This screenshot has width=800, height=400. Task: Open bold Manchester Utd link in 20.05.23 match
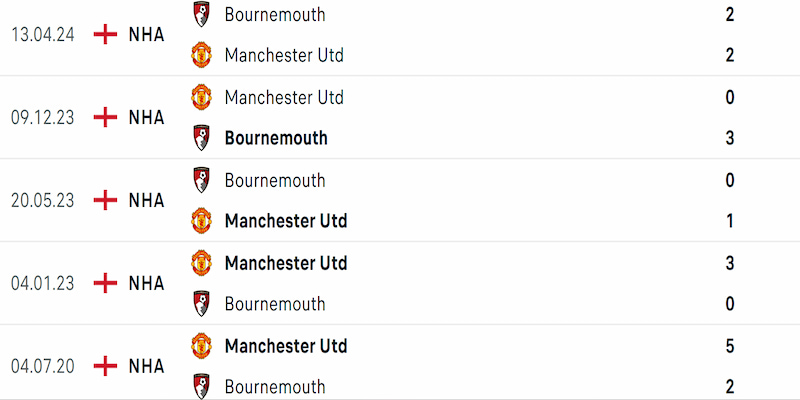286,221
